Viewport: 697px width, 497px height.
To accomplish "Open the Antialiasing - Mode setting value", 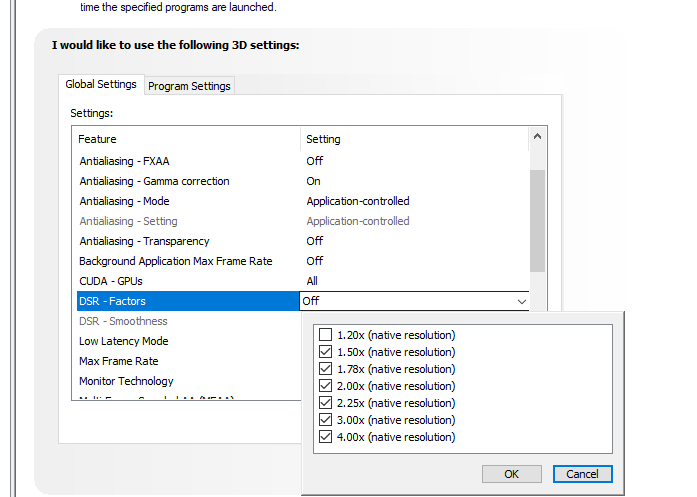I will pos(357,201).
